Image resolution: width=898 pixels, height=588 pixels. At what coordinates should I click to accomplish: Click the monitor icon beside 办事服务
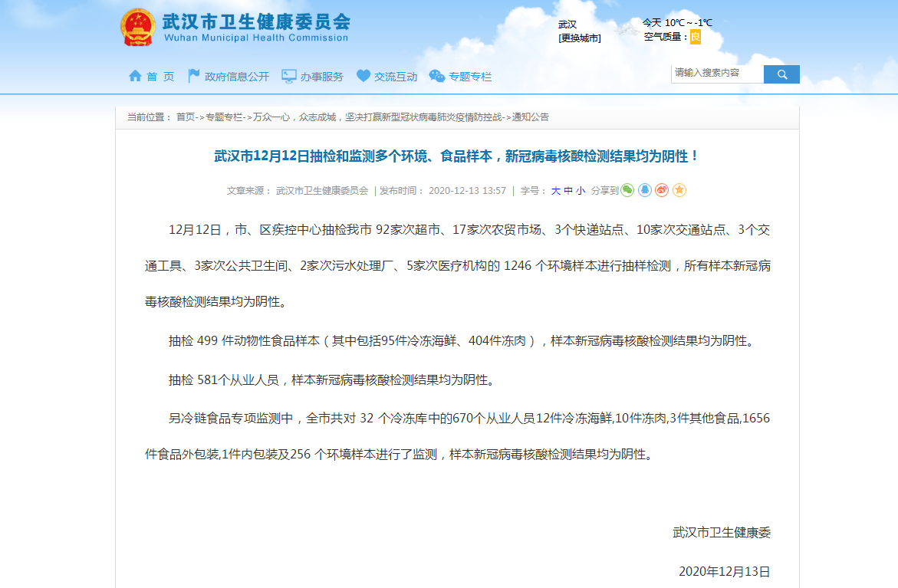pos(288,76)
